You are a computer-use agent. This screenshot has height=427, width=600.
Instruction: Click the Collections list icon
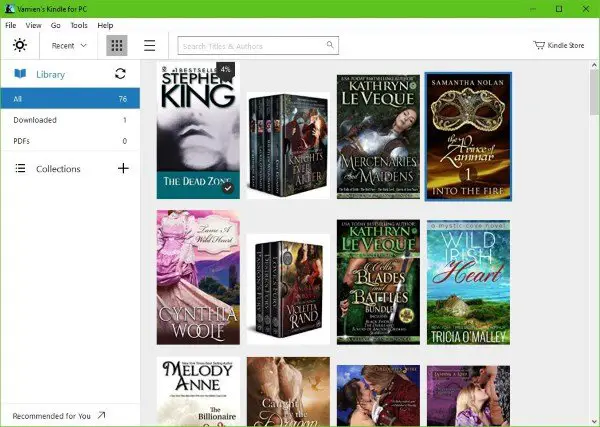point(20,168)
